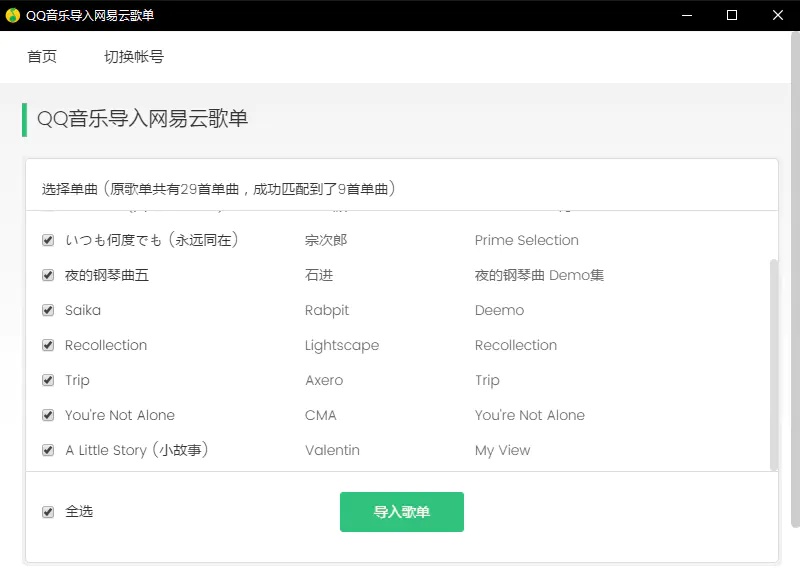Open the 首页 home menu item
The width and height of the screenshot is (800, 580).
[41, 57]
